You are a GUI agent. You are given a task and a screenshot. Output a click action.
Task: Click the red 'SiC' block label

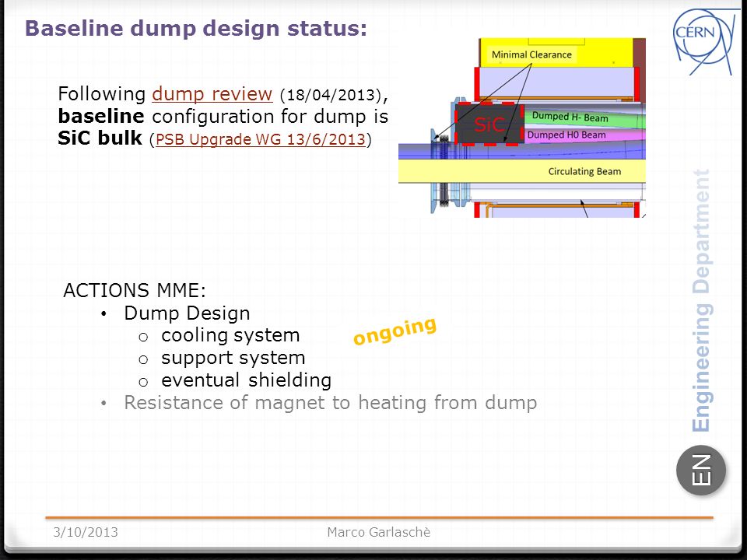pos(489,124)
